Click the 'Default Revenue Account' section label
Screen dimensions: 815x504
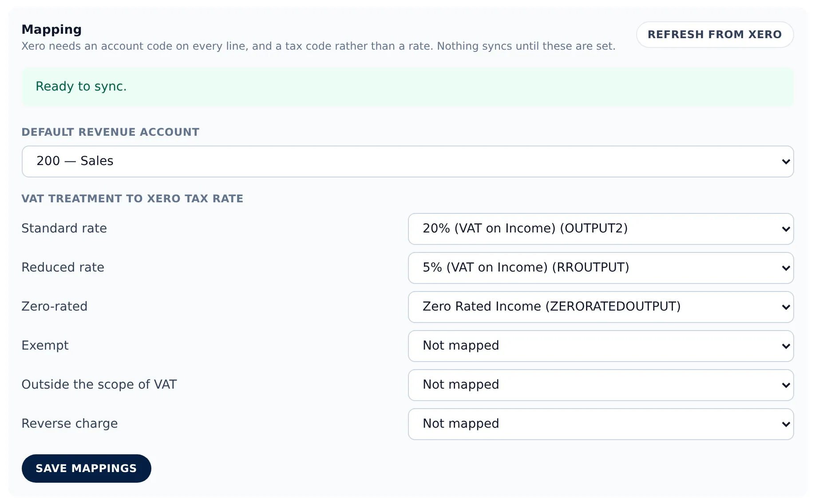coord(111,132)
